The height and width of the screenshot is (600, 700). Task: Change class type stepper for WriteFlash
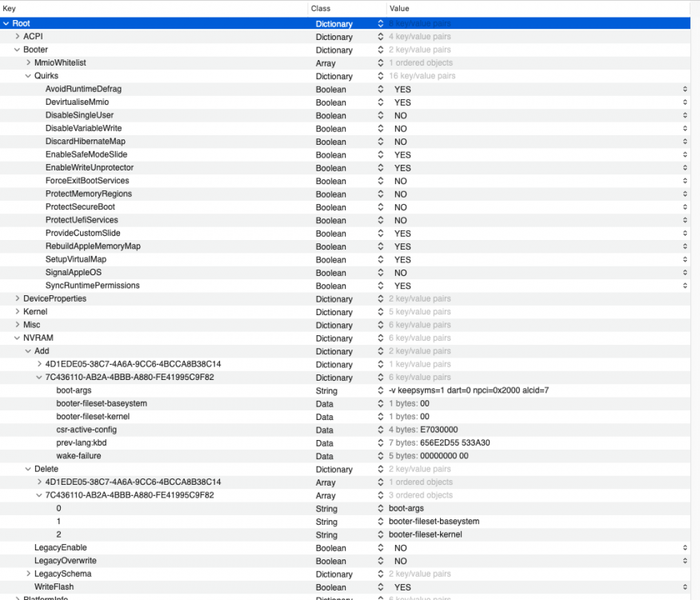pos(380,587)
